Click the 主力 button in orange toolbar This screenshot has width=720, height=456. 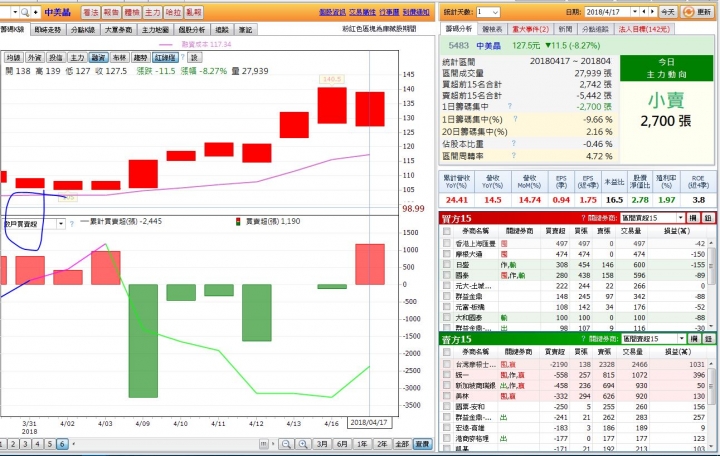pos(153,12)
